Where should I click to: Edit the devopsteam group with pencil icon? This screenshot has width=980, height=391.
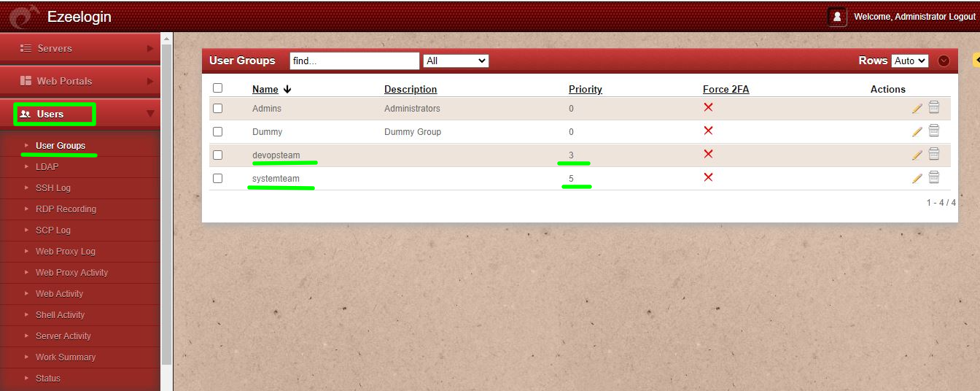tap(917, 155)
